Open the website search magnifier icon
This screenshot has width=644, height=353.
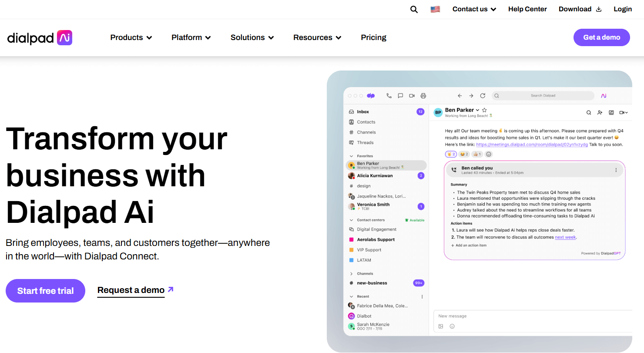coord(414,9)
